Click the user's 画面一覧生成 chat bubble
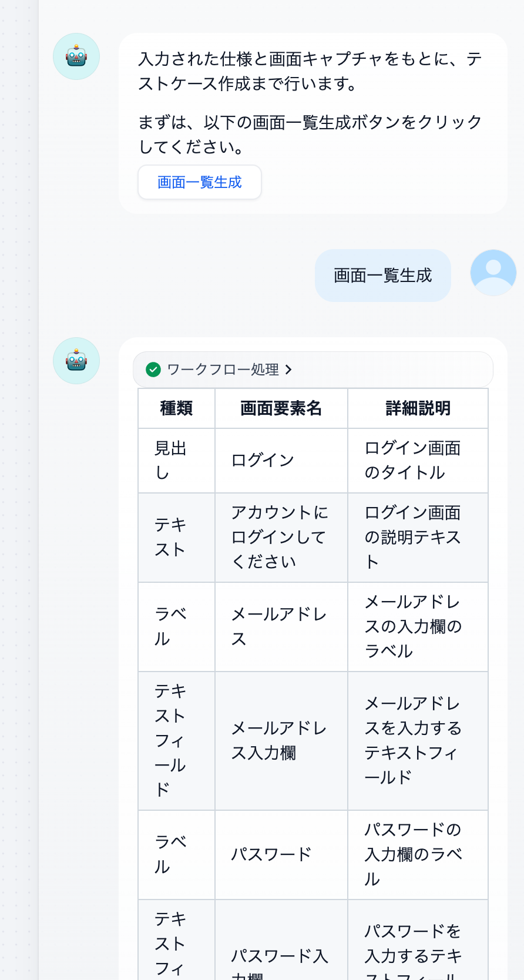This screenshot has width=524, height=980. click(x=382, y=276)
